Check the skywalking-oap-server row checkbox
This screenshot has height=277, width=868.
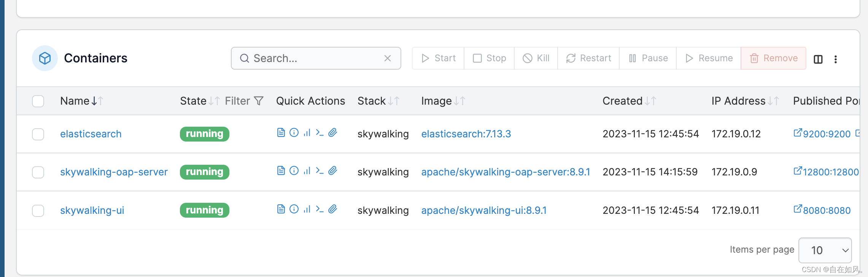(38, 172)
